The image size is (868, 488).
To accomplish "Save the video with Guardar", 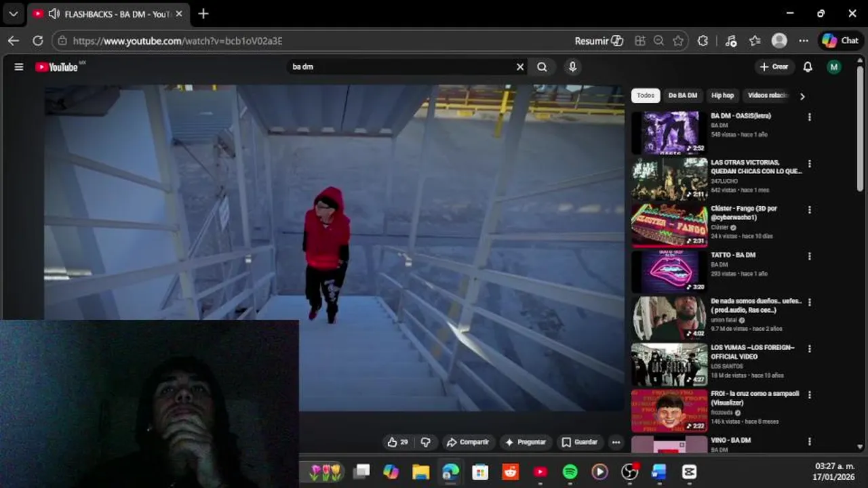I will (580, 442).
